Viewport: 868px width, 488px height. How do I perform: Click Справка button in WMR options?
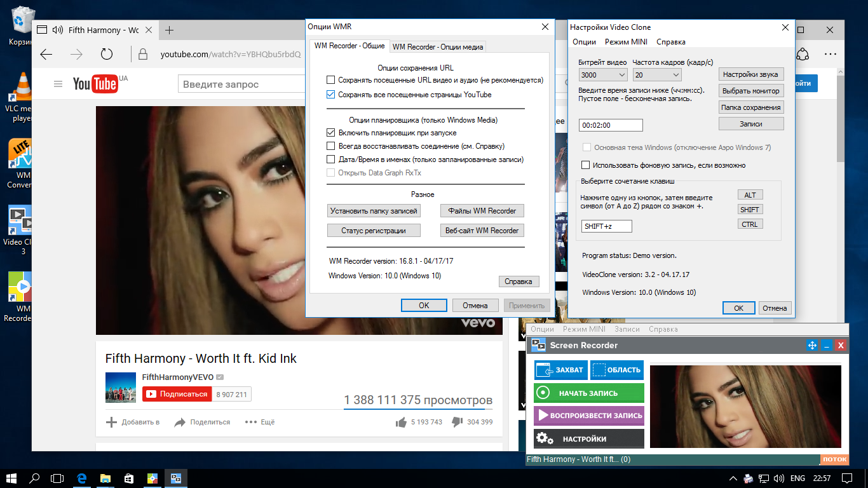519,281
